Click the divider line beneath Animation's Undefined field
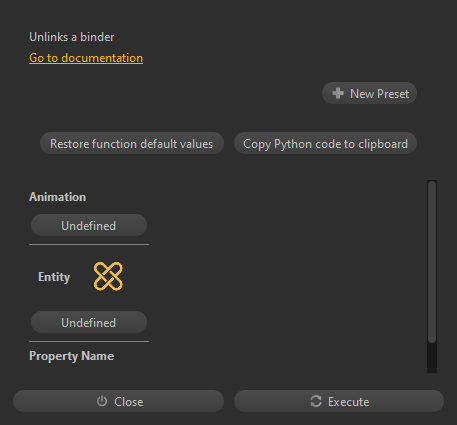Screen dimensions: 457x425 point(89,245)
